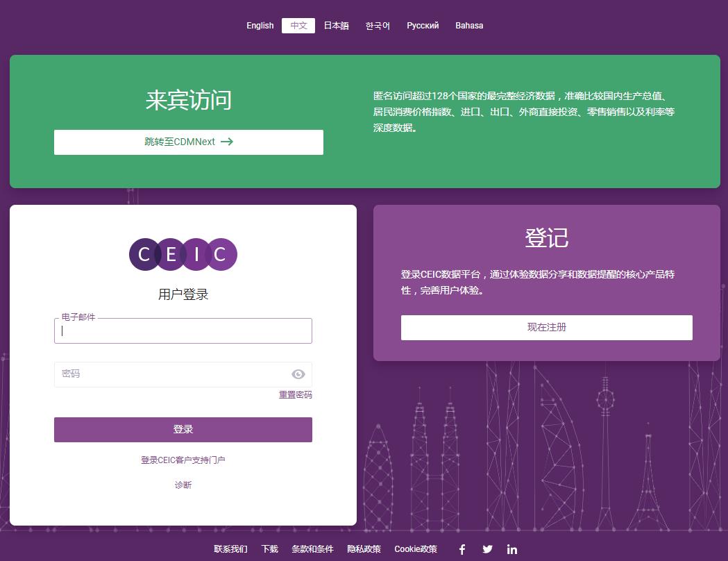
Task: Open the 联系我们 footer link
Action: (230, 549)
